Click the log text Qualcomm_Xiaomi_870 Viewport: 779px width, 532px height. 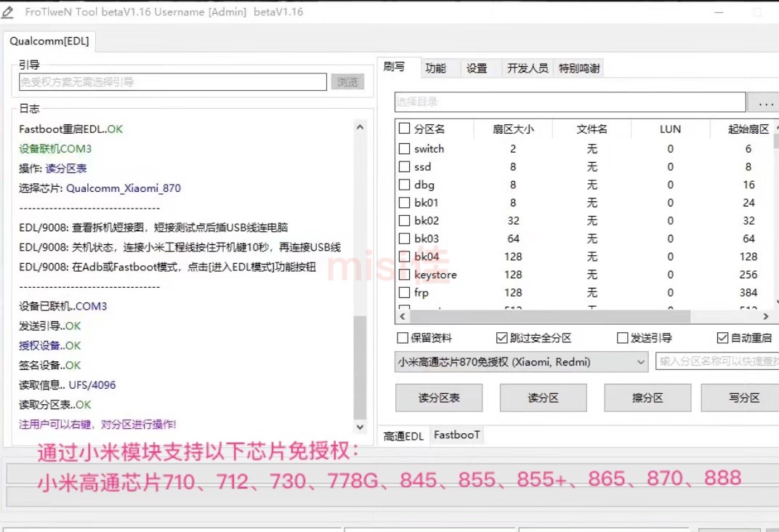pos(124,188)
